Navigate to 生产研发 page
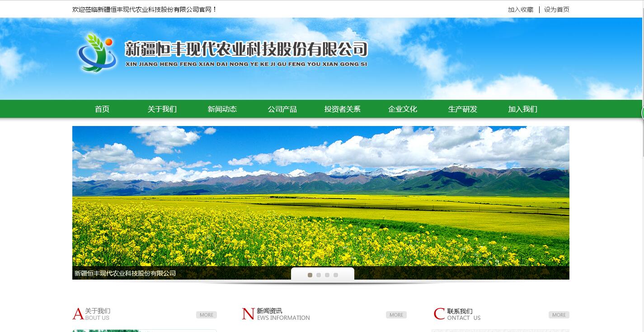 [463, 109]
